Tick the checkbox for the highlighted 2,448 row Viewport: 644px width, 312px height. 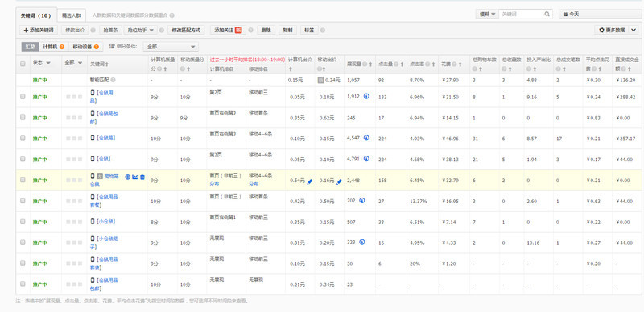click(23, 180)
